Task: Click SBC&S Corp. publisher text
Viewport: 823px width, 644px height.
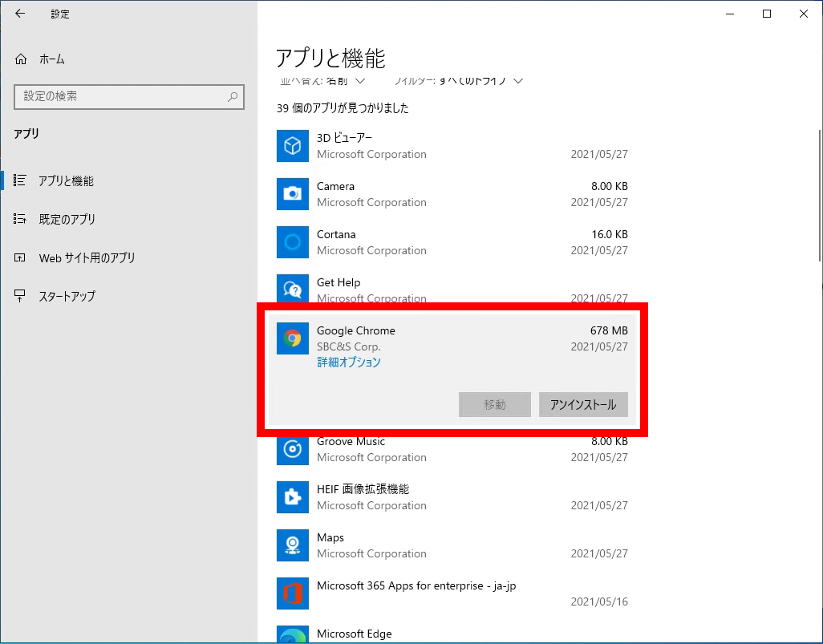Action: pos(349,346)
